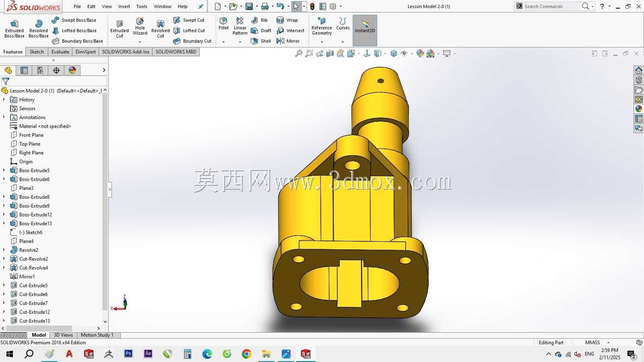Open Photoshop from the taskbar

click(128, 354)
